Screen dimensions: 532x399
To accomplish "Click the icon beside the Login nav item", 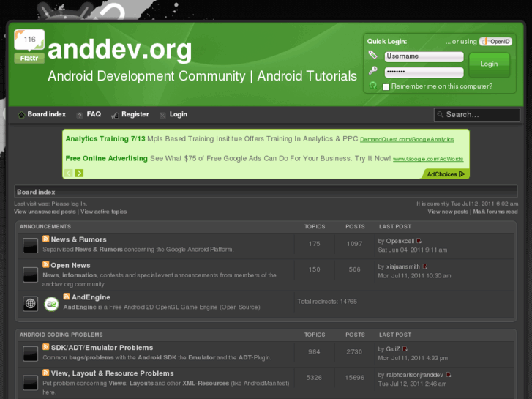I will pyautogui.click(x=162, y=116).
